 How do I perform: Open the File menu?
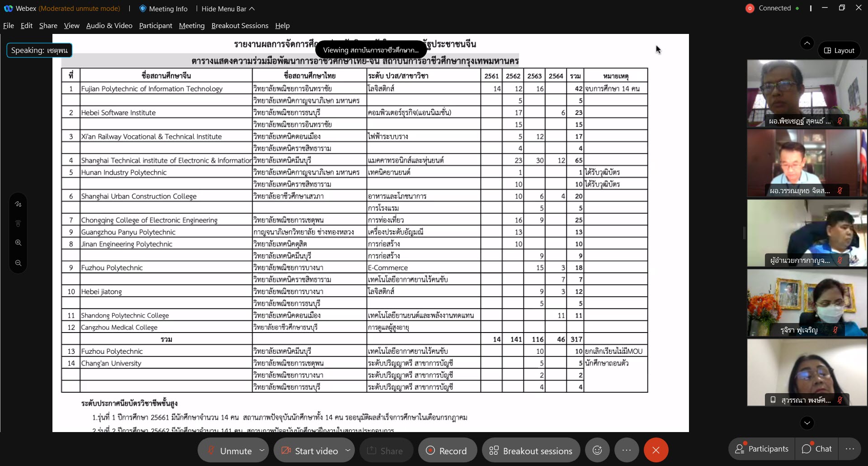(x=9, y=26)
